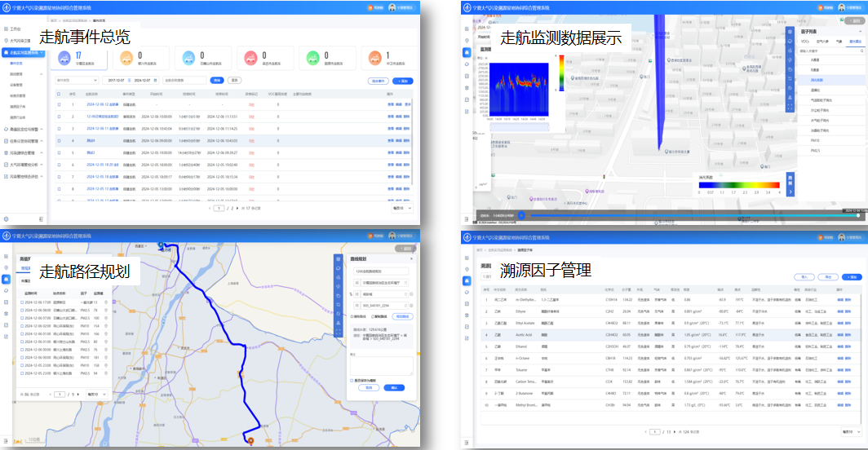
Task: Click the workbench grid icon in route planning sidebar
Action: (6, 256)
